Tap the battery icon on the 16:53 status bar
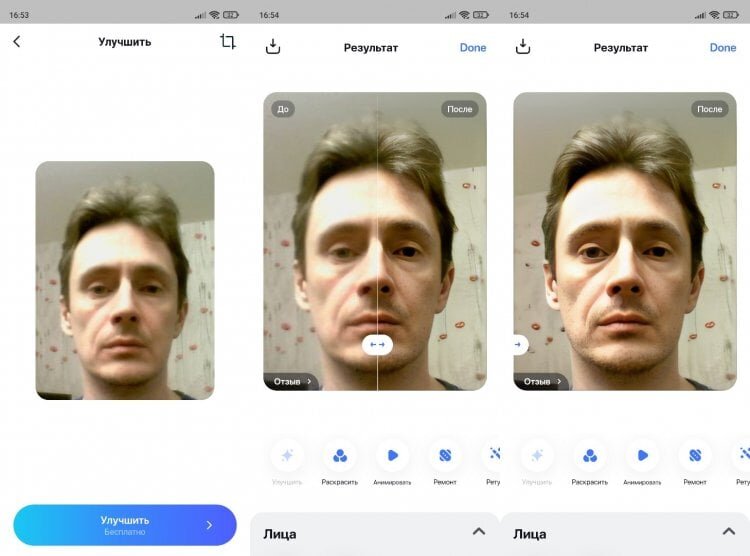The image size is (750, 556). [x=231, y=15]
